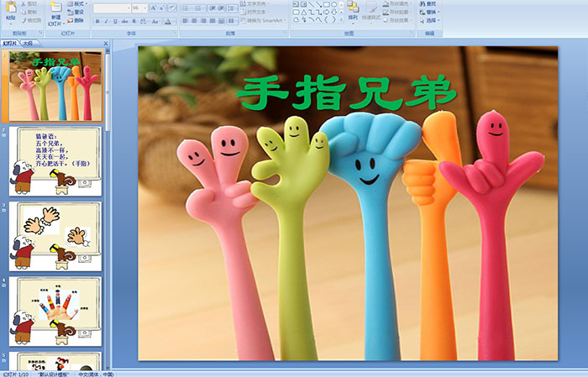Click Convert to SmartArt button
The width and height of the screenshot is (588, 377).
tap(263, 20)
